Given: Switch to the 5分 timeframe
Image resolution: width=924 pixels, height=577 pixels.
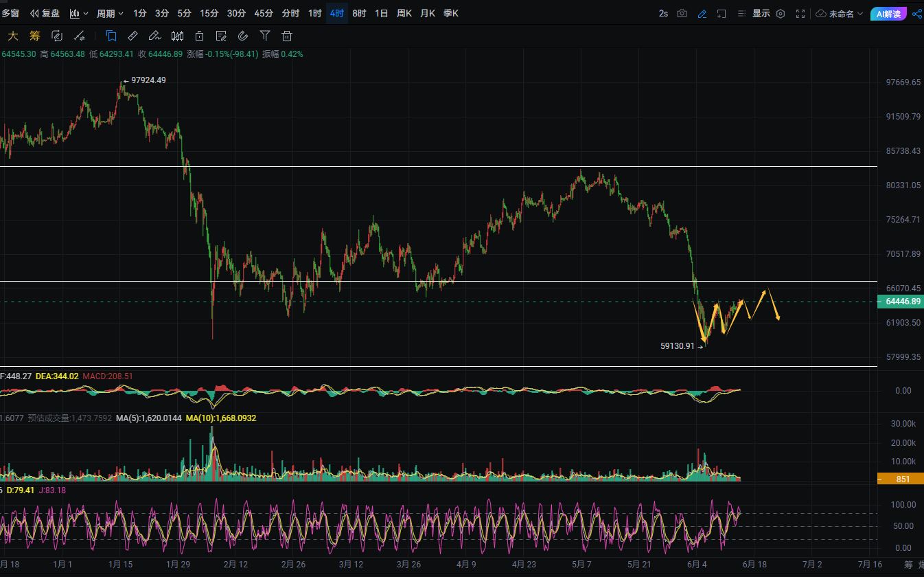Looking at the screenshot, I should 184,13.
